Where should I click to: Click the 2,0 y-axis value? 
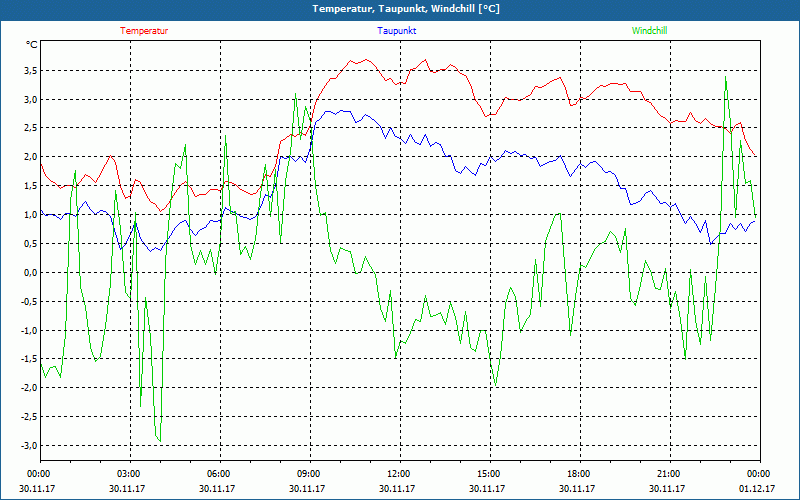(x=31, y=157)
